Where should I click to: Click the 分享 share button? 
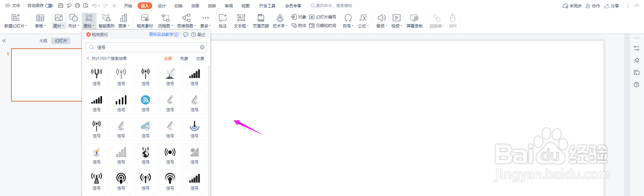[612, 6]
